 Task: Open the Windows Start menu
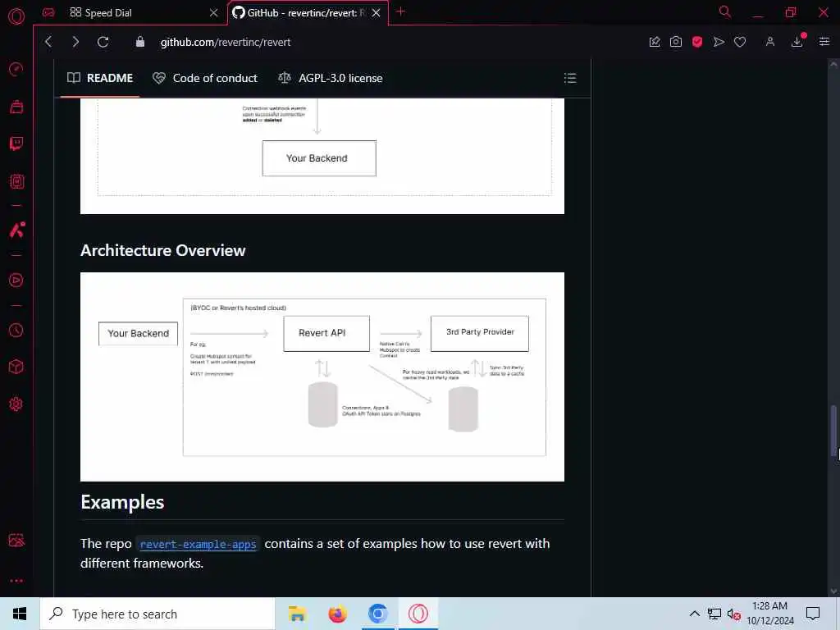(x=20, y=614)
